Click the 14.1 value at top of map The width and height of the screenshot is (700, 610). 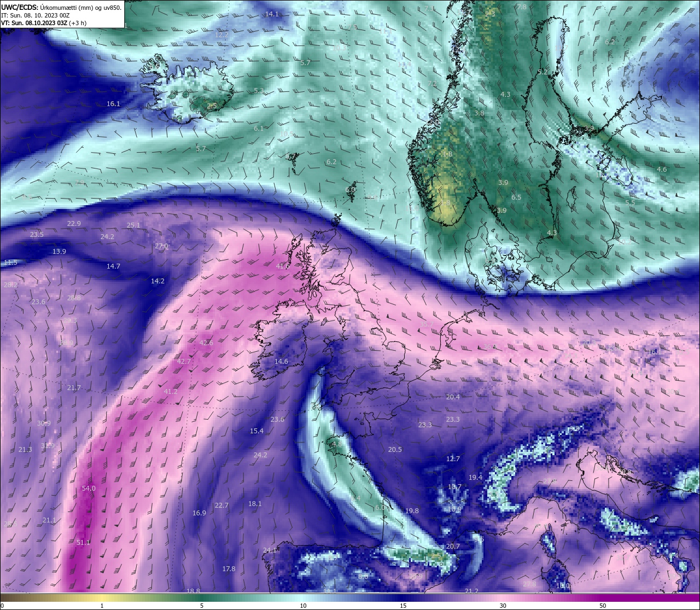tap(272, 14)
